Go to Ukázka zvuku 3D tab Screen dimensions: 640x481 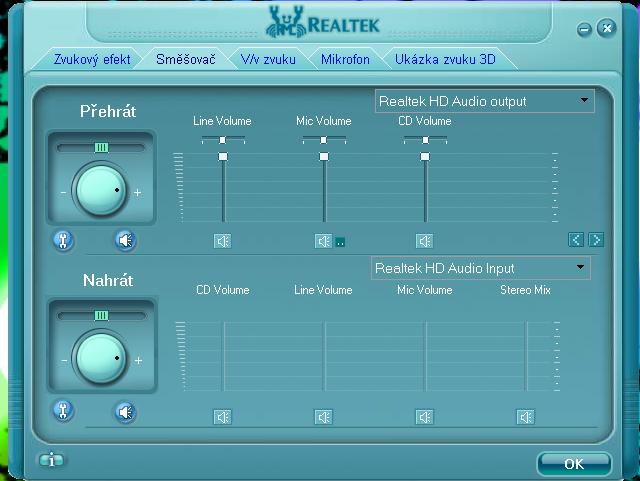[445, 60]
